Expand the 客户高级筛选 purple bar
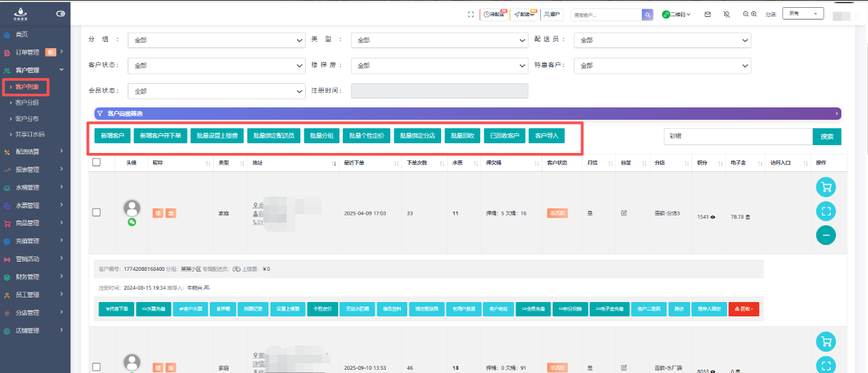 point(467,113)
